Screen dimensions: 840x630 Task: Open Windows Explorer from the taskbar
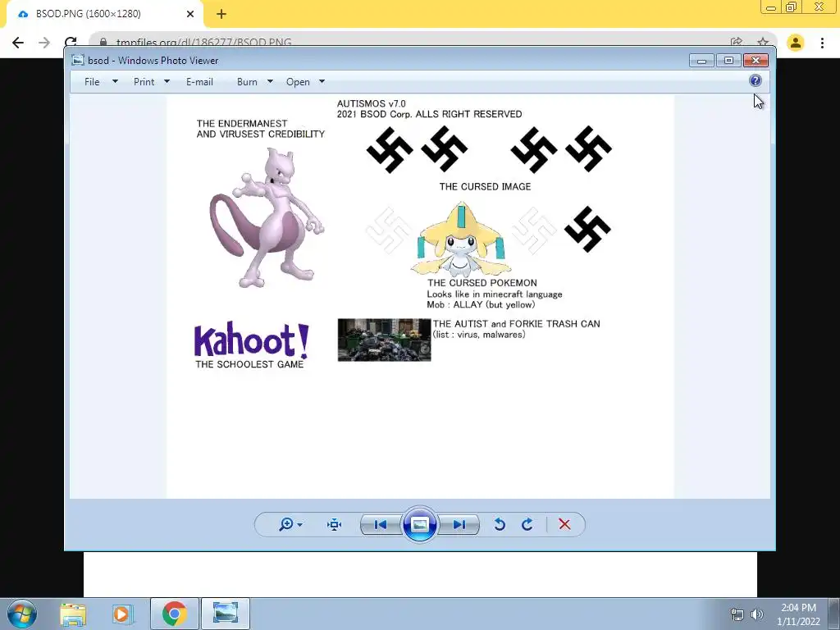click(73, 614)
